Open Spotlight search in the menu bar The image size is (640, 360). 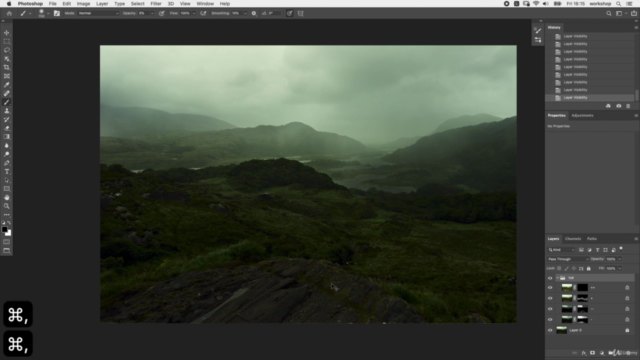click(x=619, y=4)
